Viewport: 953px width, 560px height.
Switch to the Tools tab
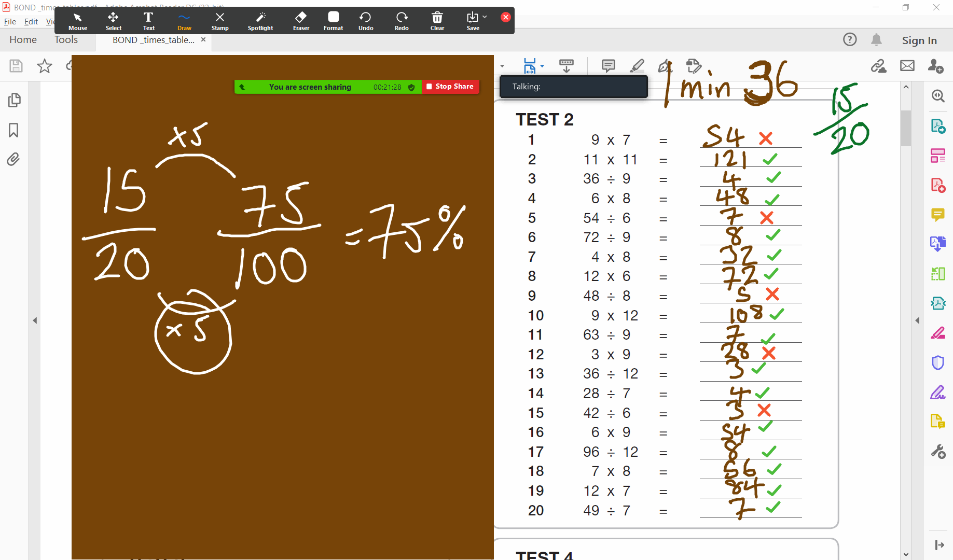coord(66,40)
